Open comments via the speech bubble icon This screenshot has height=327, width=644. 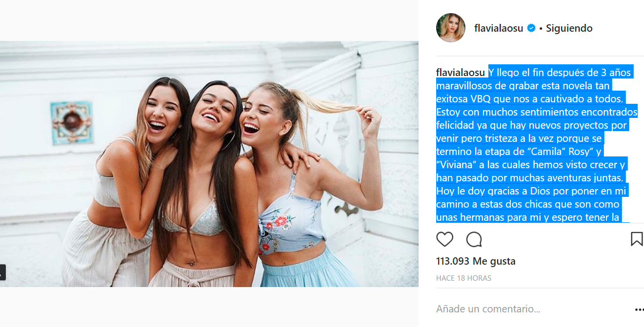click(x=474, y=239)
